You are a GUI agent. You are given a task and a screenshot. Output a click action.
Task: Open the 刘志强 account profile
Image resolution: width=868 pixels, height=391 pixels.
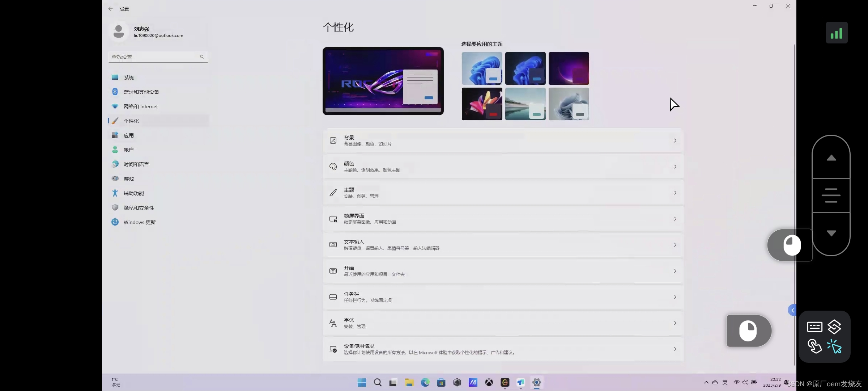[146, 32]
